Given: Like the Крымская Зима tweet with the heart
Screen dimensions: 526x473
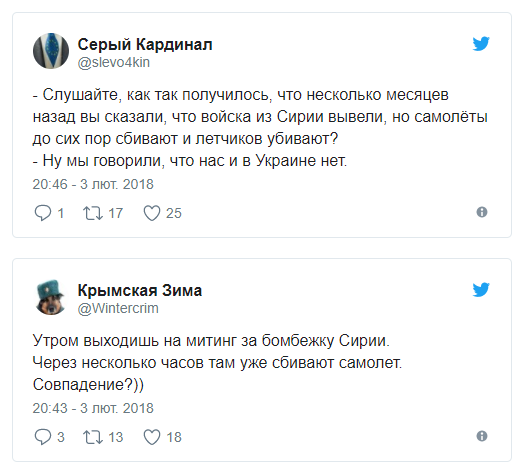Looking at the screenshot, I should 152,437.
